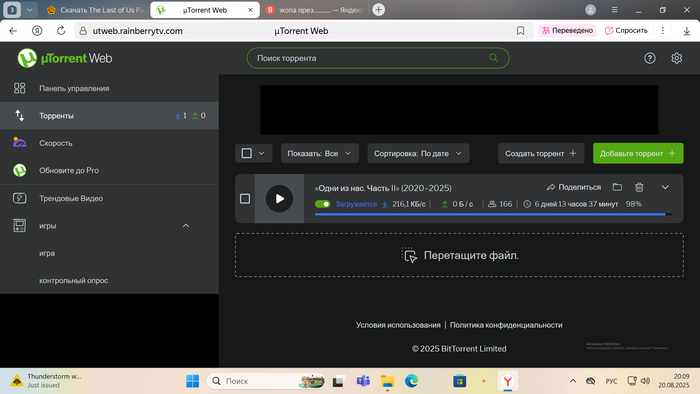
Task: Open the torrent's folder icon
Action: 617,187
